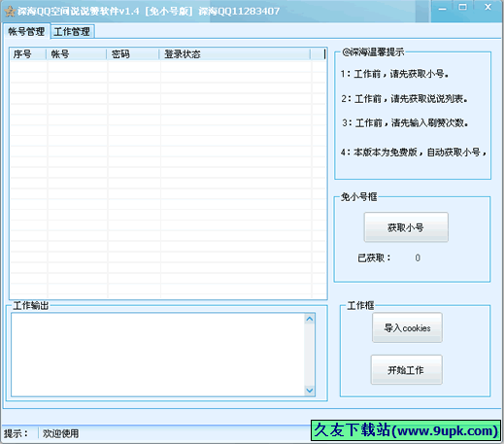Click the 帐号 column header

coord(77,54)
